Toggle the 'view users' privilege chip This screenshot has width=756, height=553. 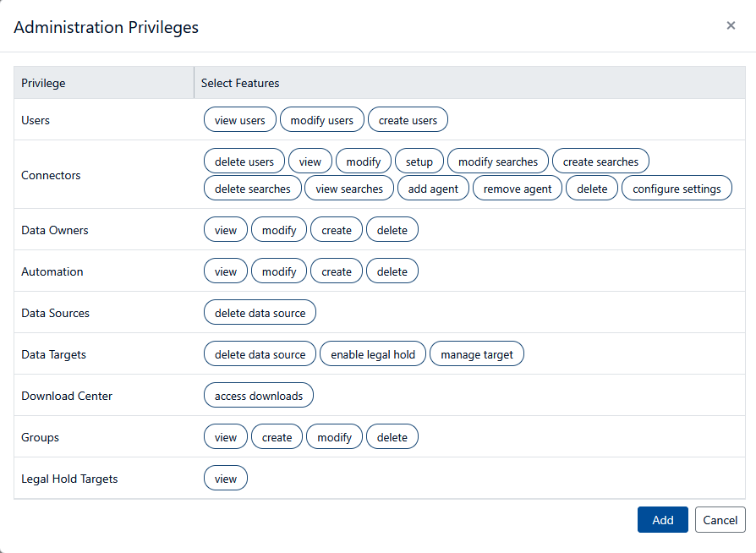pyautogui.click(x=240, y=120)
